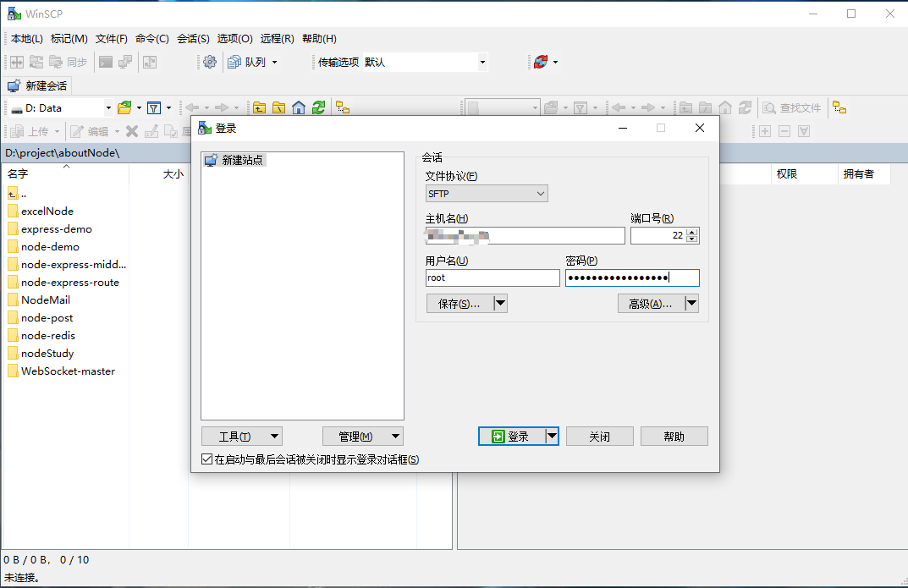Screen dimensions: 908x588
Task: Open the File protocol SFTP dropdown
Action: coord(487,194)
